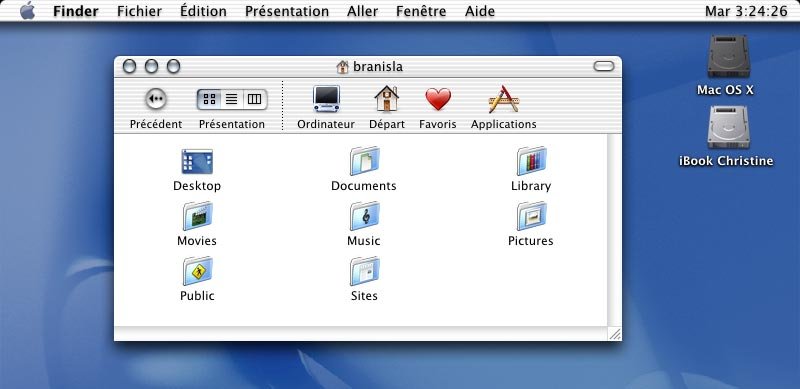Click the Départ home toolbar icon
This screenshot has height=389, width=800.
pyautogui.click(x=387, y=99)
